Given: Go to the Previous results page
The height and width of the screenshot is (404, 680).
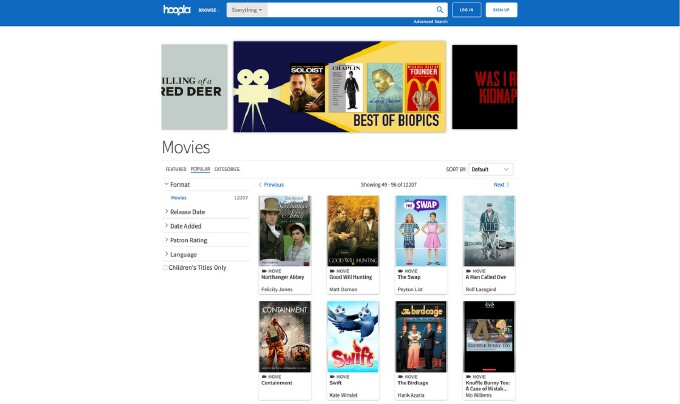Looking at the screenshot, I should [x=271, y=185].
